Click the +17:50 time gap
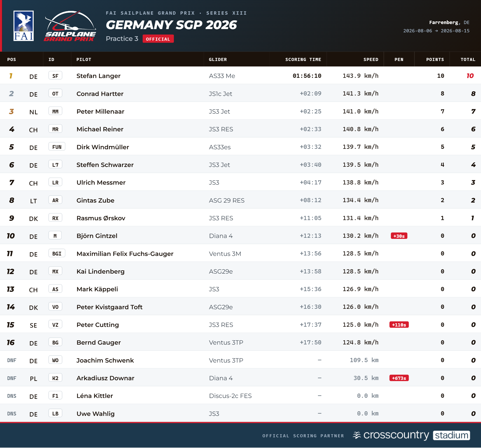 point(311,342)
